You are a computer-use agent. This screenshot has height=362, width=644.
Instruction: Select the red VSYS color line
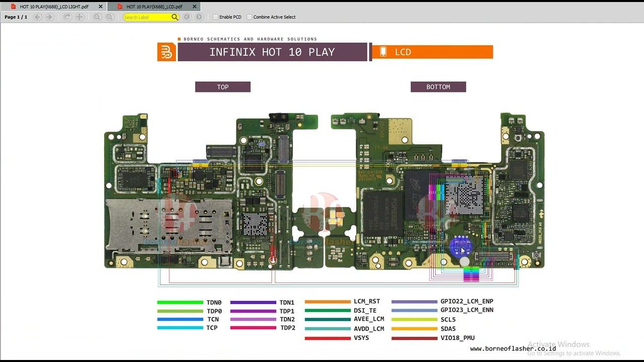tap(328, 338)
